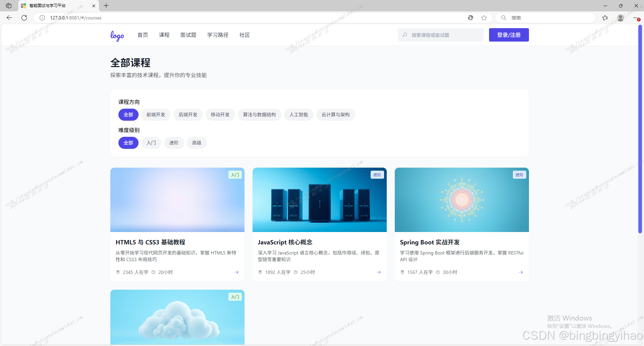644x346 pixels.
Task: Click the magnifier icon in course search box
Action: coord(405,35)
